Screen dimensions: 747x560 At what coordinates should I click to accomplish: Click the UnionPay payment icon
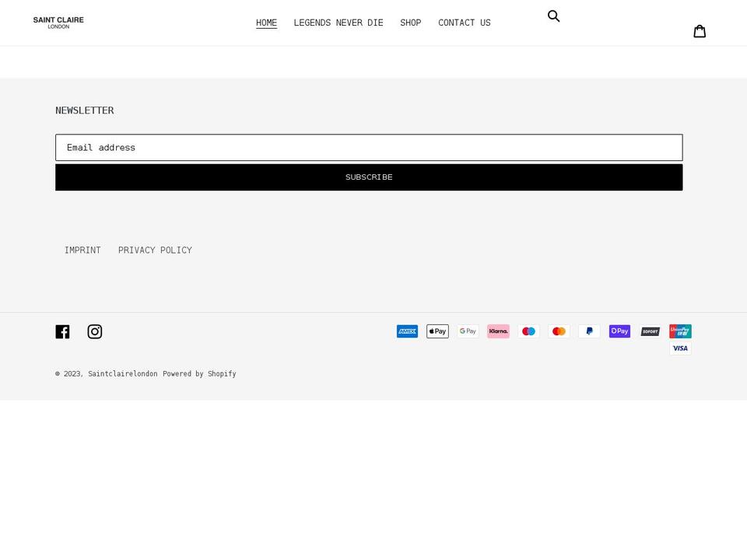680,331
